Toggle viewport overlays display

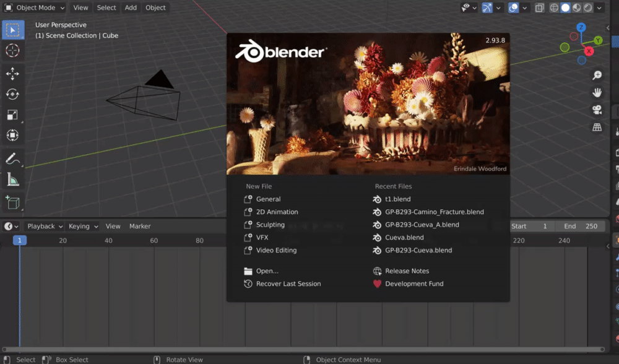[513, 7]
